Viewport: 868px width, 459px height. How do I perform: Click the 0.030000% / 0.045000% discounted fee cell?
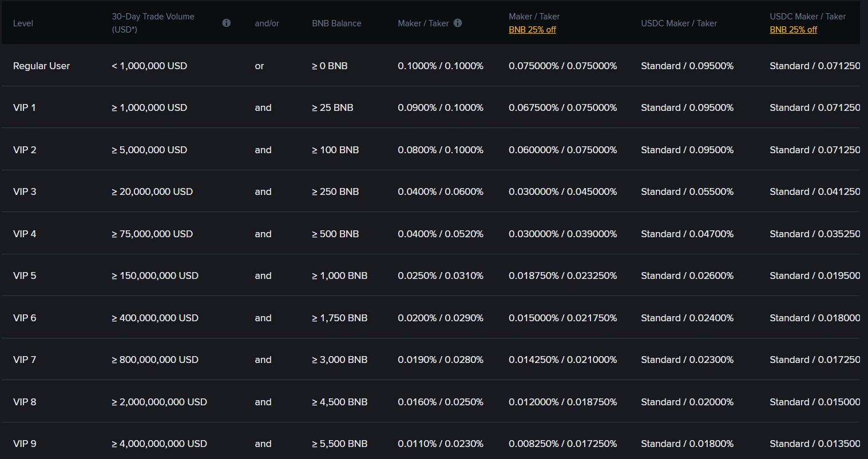(563, 191)
